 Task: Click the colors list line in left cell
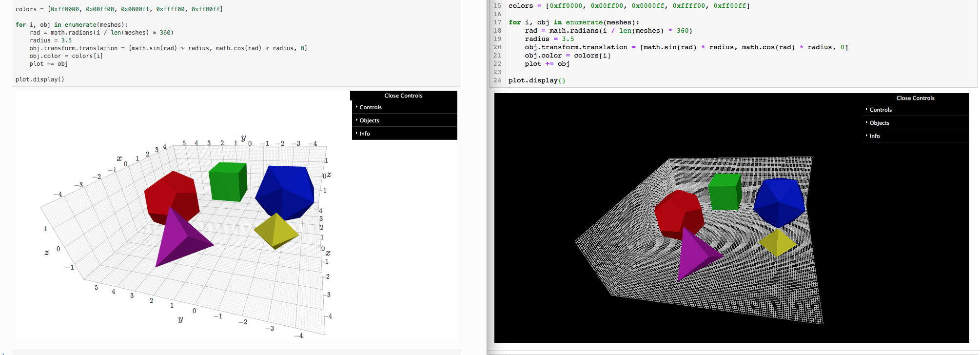pyautogui.click(x=119, y=9)
